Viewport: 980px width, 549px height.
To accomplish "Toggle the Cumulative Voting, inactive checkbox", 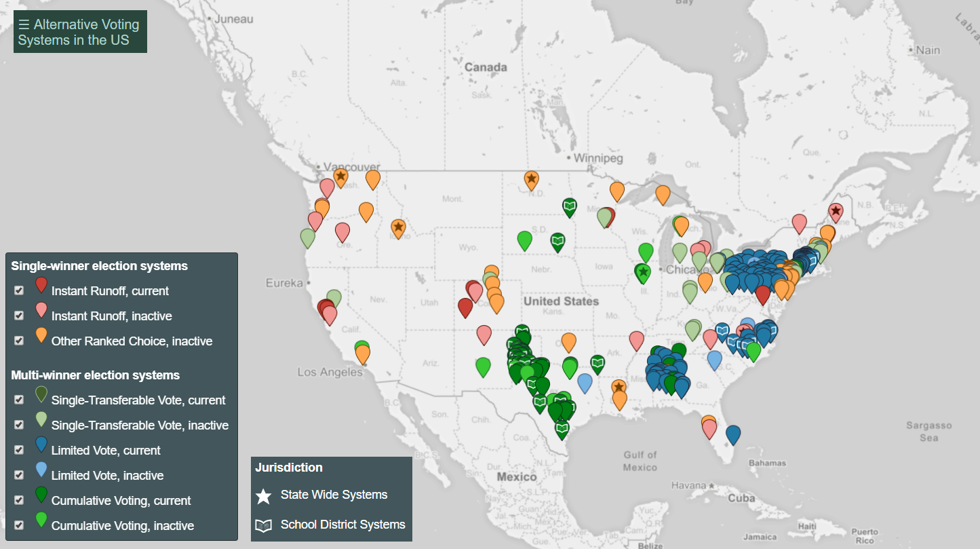I will pos(18,525).
